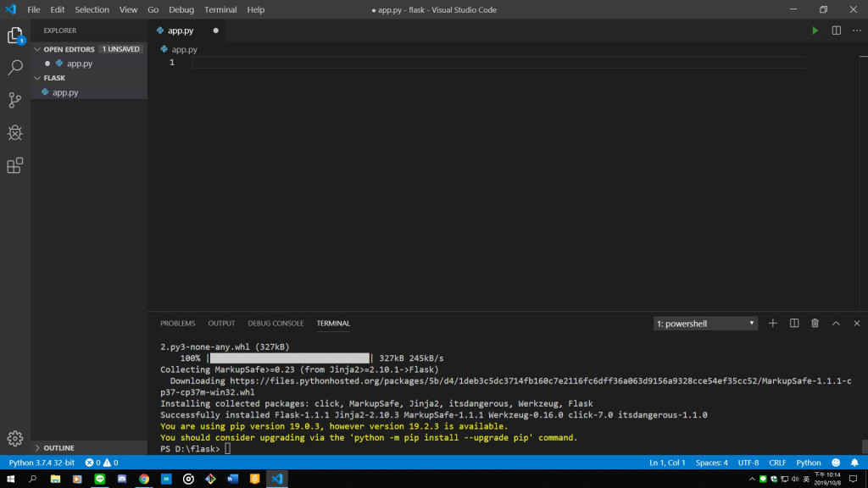Open Windows Action Center

pos(853,479)
